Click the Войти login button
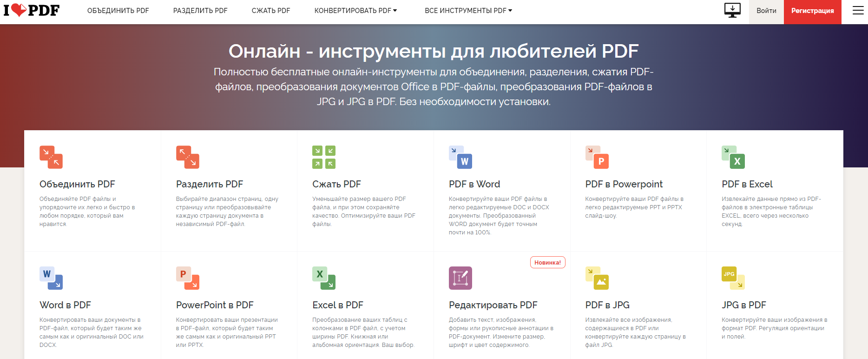Image resolution: width=868 pixels, height=359 pixels. [766, 11]
